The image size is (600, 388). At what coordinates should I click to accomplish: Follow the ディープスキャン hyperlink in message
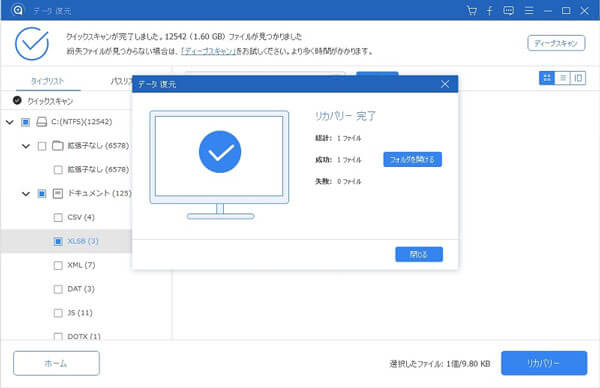(209, 51)
